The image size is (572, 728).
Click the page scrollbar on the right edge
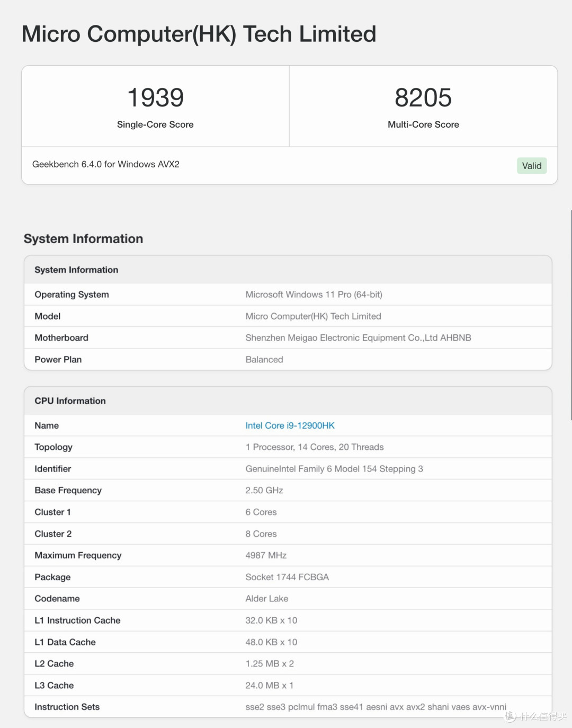tap(570, 315)
